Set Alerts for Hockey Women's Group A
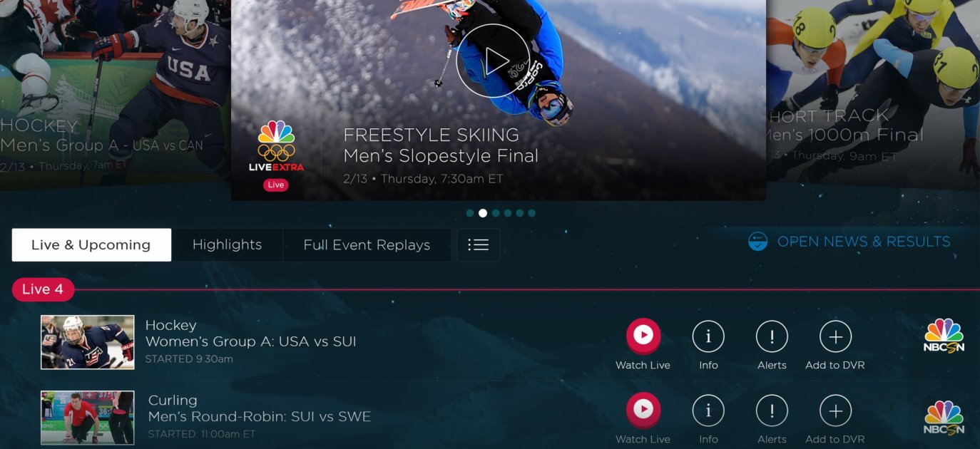The width and height of the screenshot is (980, 449). click(772, 336)
